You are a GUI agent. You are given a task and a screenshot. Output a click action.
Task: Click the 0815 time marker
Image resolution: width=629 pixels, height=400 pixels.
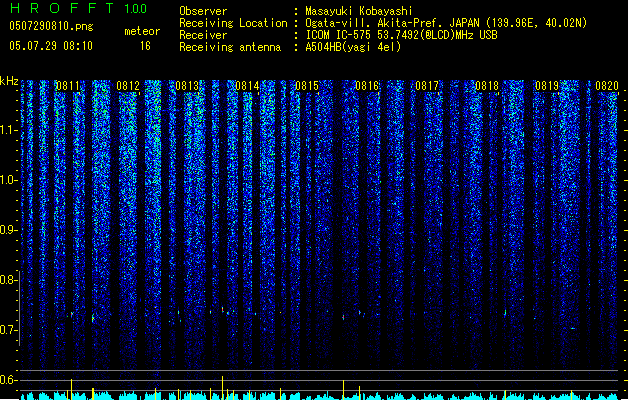click(x=307, y=86)
